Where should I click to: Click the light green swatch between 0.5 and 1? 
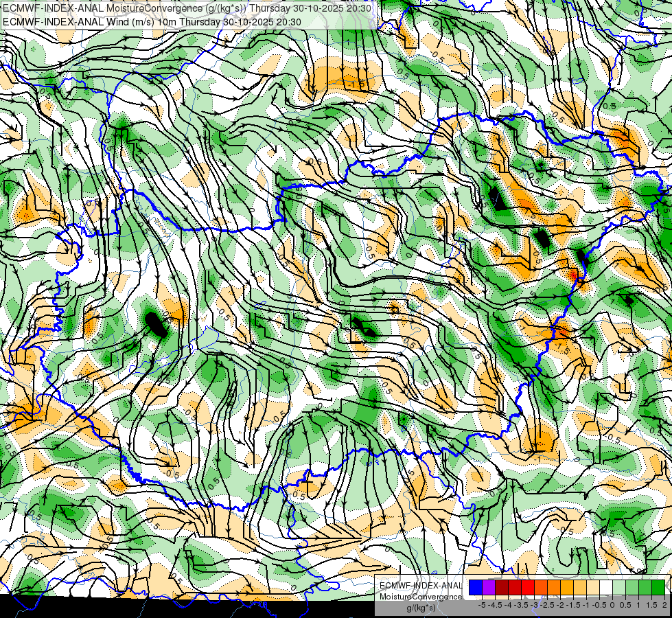632,588
